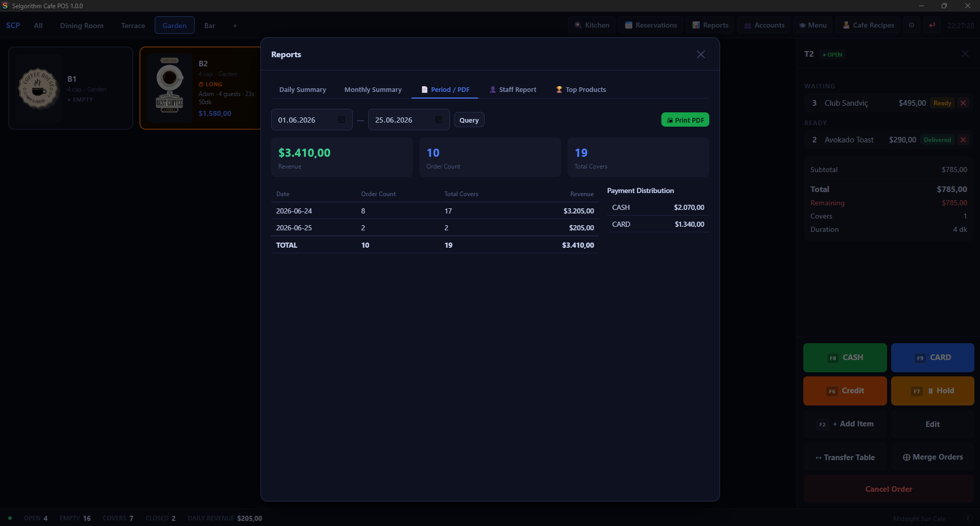This screenshot has width=980, height=526.
Task: Click the CARD $1.340,00 payment row
Action: (658, 224)
